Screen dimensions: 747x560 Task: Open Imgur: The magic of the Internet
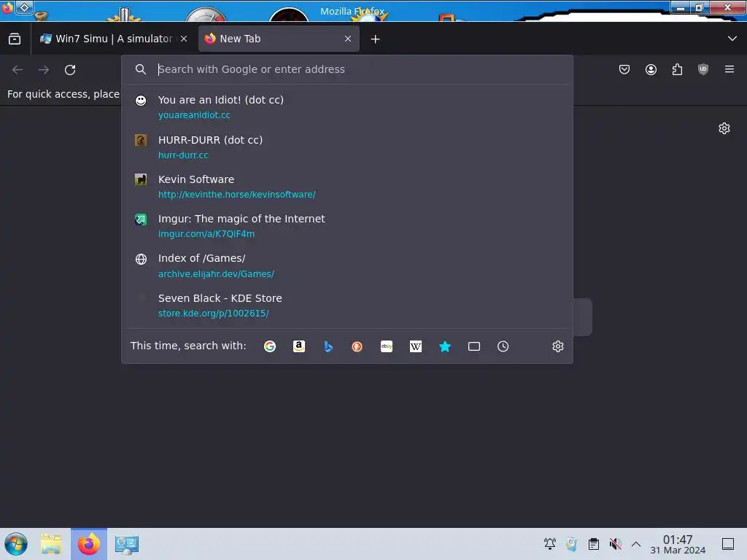pyautogui.click(x=347, y=226)
